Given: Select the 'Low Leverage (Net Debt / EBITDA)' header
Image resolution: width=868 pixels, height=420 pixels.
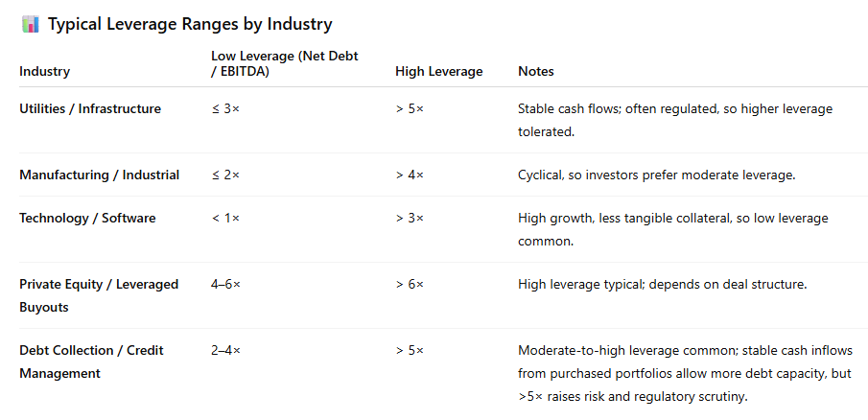Looking at the screenshot, I should click(284, 64).
